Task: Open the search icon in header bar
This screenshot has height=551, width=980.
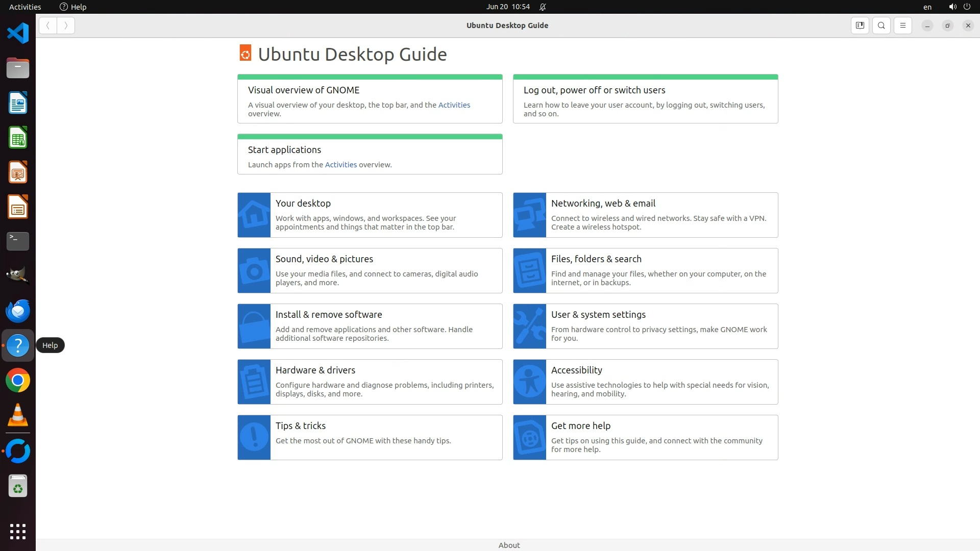Action: [x=881, y=26]
